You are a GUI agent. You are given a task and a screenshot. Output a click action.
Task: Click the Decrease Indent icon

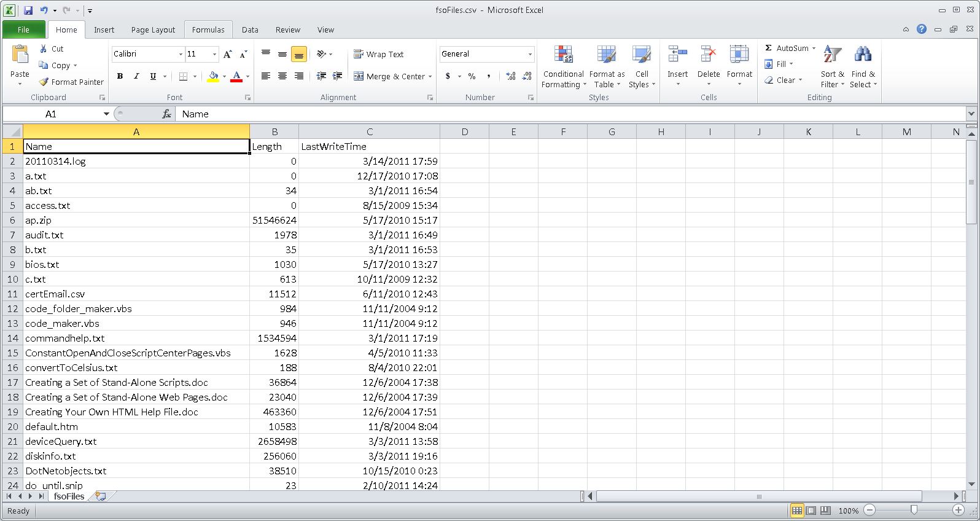(321, 76)
